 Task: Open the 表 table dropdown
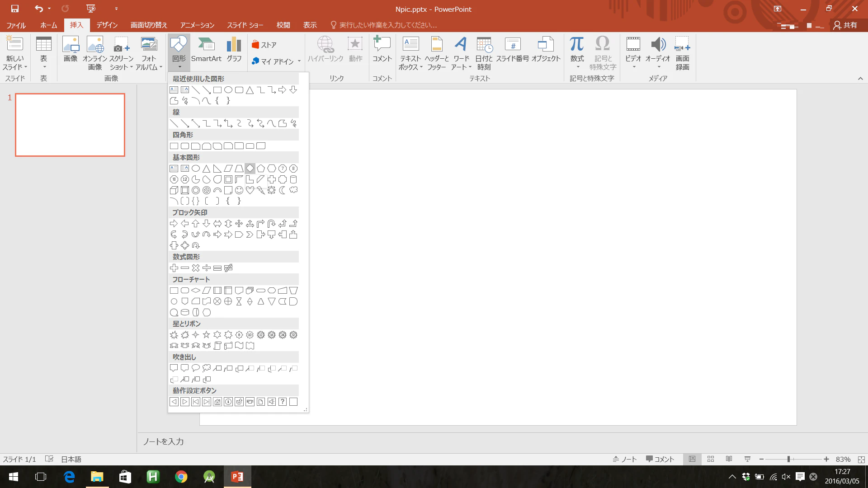click(43, 53)
